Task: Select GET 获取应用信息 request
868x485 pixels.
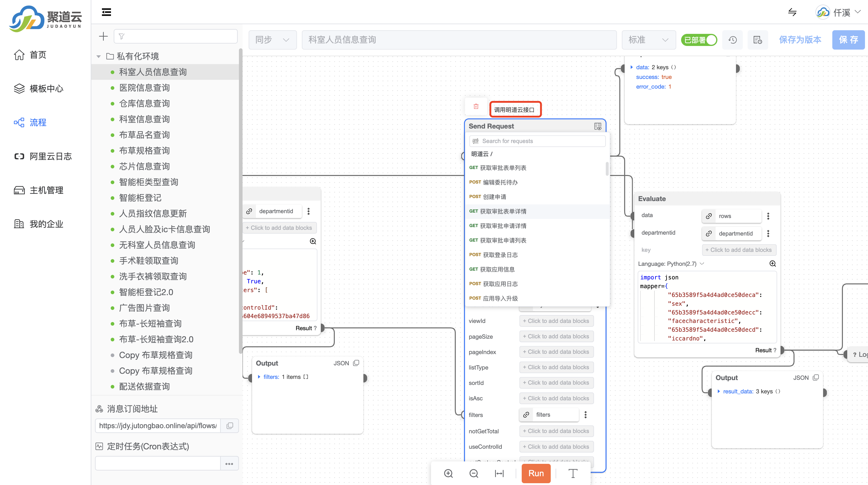Action: (537, 269)
